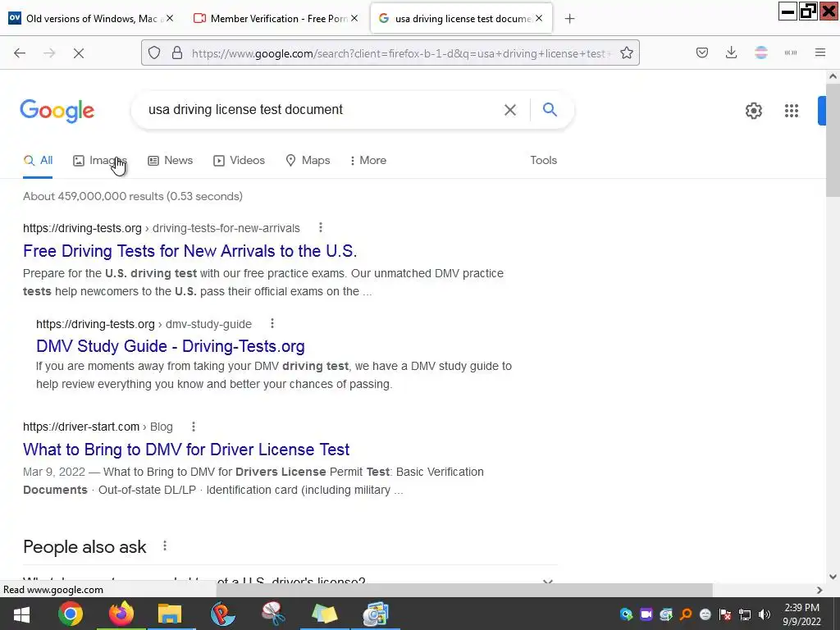Screen dimensions: 840x630
Task: Open People also ask options menu
Action: [x=164, y=546]
